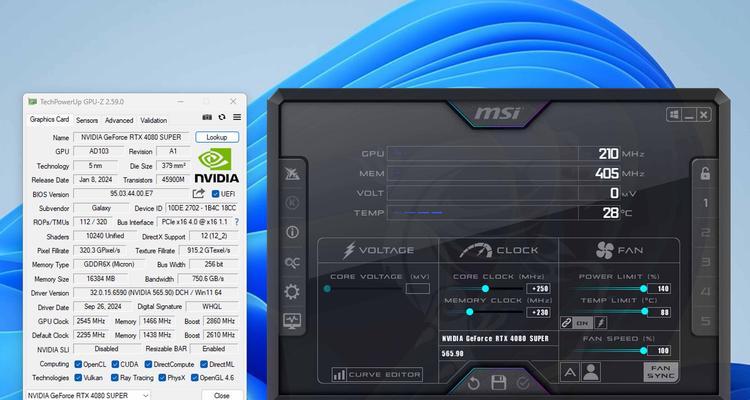750x400 pixels.
Task: Select Afterburner profile slot 2
Action: pos(705,233)
